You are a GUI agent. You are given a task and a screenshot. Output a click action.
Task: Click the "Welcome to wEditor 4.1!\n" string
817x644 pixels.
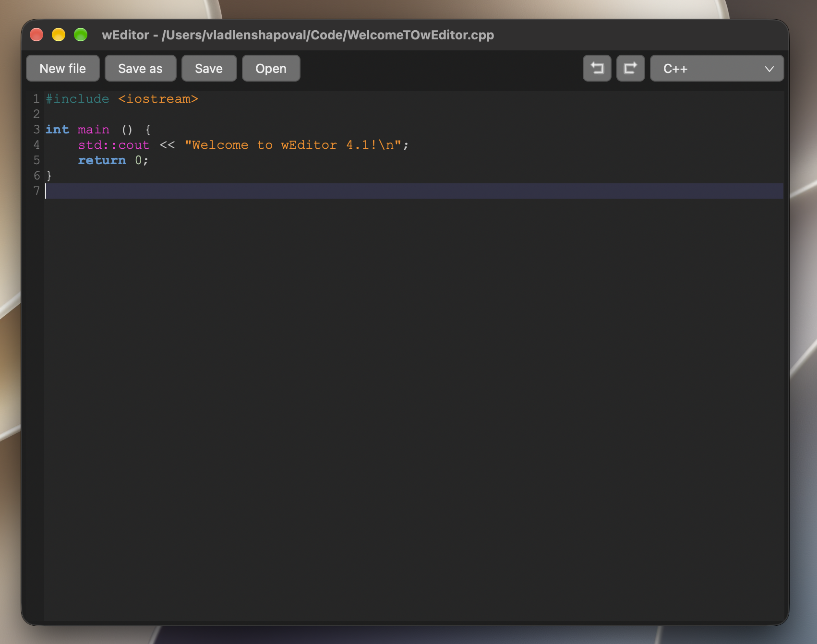click(x=293, y=145)
